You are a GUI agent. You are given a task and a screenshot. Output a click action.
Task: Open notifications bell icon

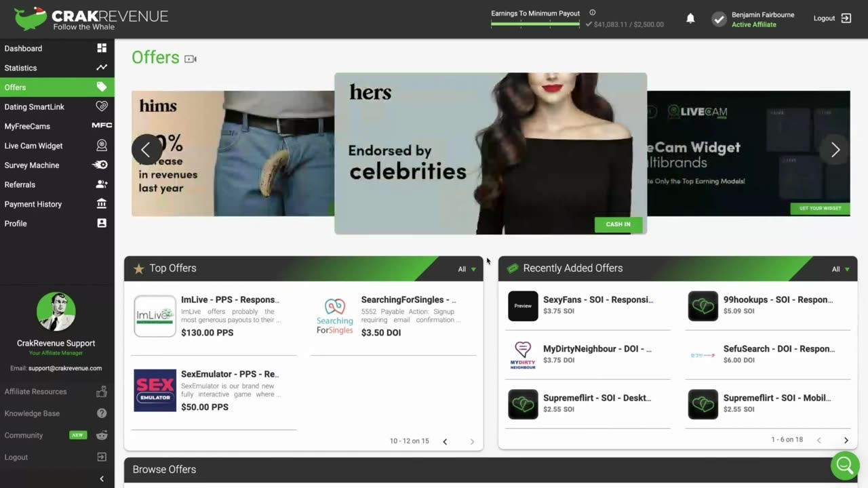pyautogui.click(x=690, y=18)
